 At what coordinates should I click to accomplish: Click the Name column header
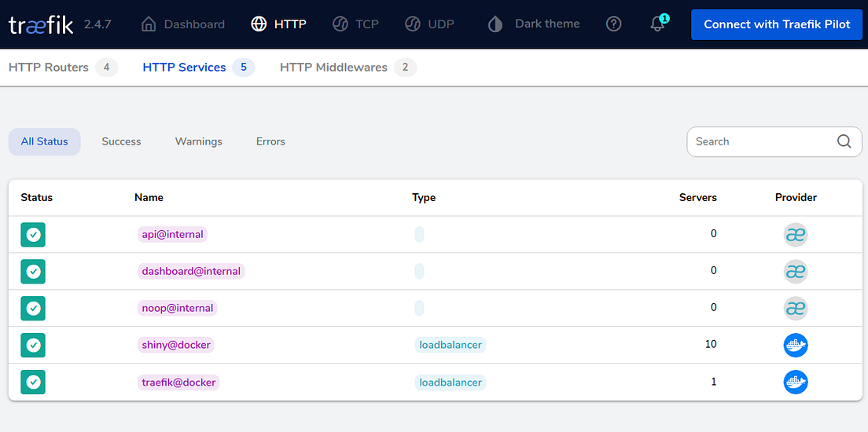coord(149,197)
